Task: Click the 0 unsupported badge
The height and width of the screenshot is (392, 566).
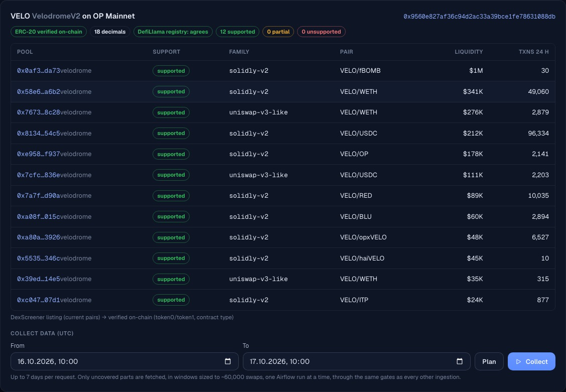Action: (x=321, y=32)
